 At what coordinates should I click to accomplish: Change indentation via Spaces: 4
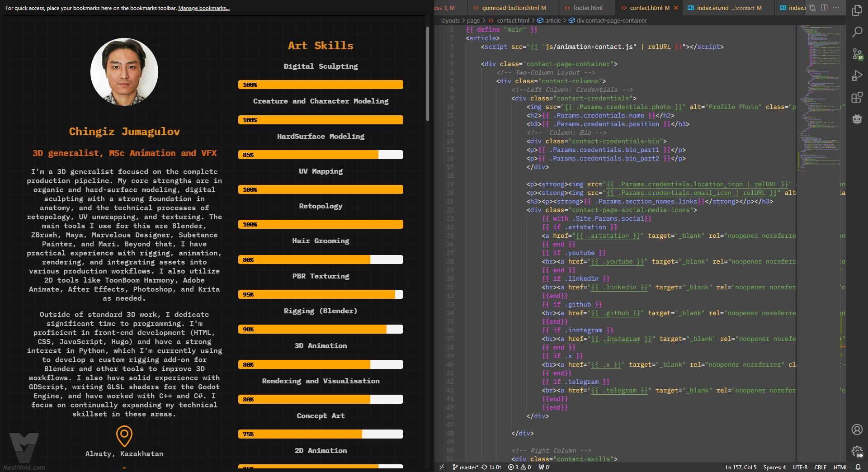774,467
